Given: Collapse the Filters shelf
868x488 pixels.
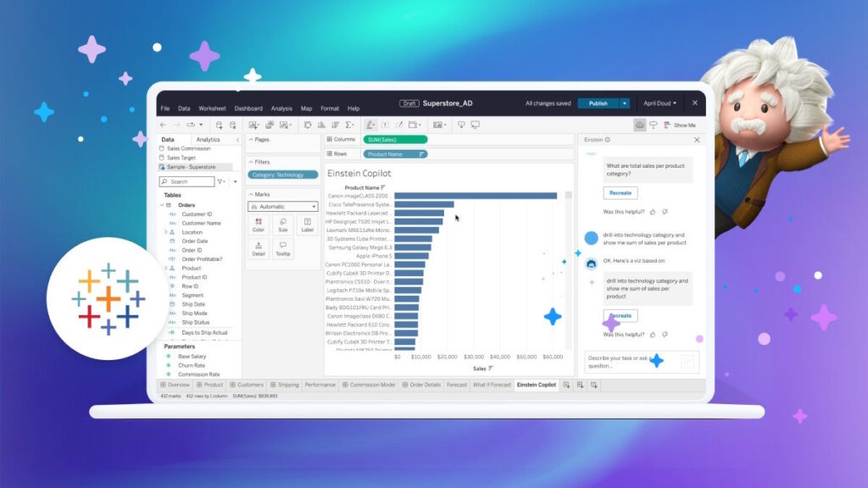Looking at the screenshot, I should [x=251, y=162].
